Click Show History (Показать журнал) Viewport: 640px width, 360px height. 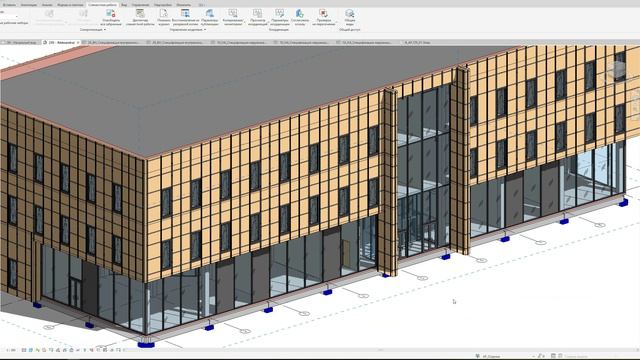click(x=164, y=18)
